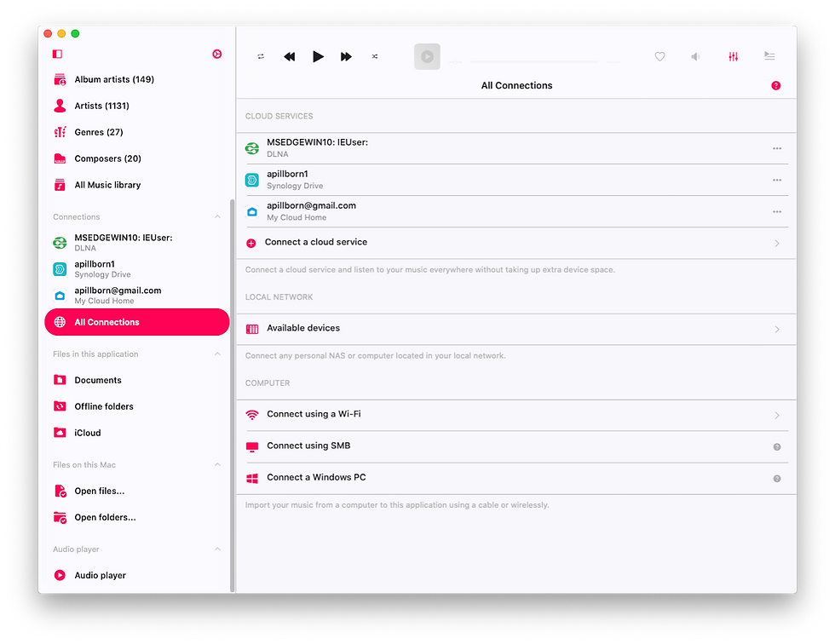This screenshot has height=644, width=835.
Task: Toggle shuffle playback mode
Action: 375,56
